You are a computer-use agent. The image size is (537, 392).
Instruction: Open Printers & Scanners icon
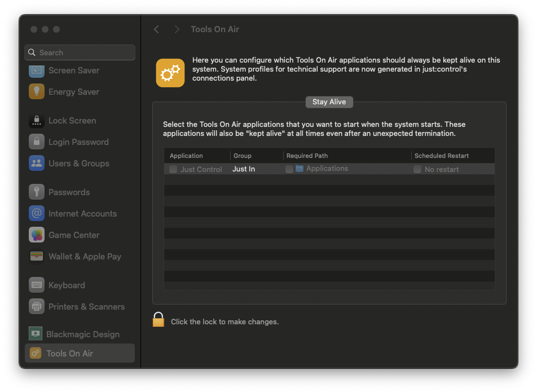tap(37, 307)
